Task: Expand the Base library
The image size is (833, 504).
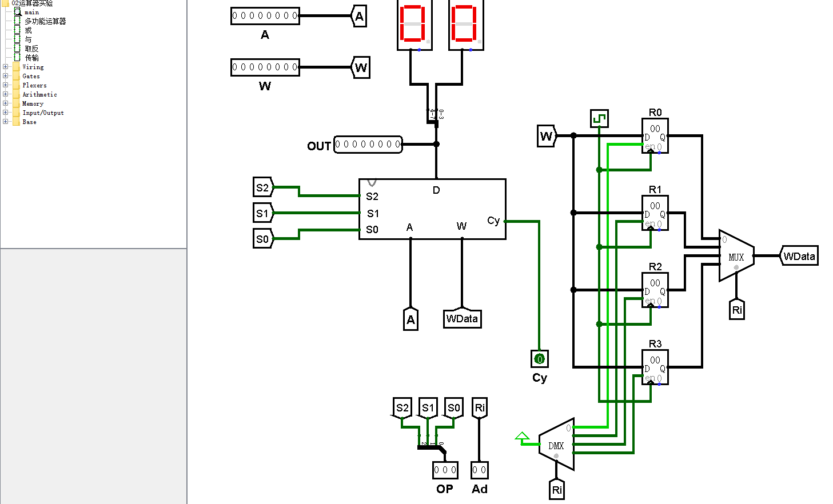Action: [6, 122]
